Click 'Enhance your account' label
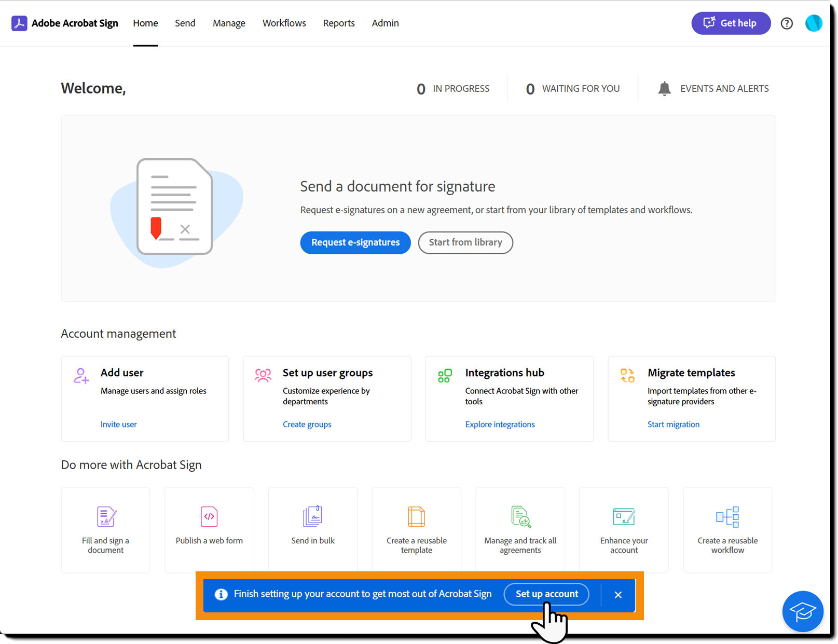The height and width of the screenshot is (644, 838). click(624, 545)
